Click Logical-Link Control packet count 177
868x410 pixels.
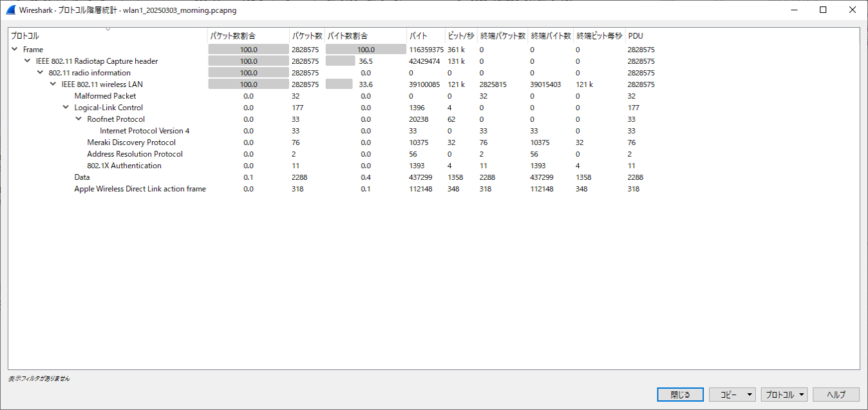coord(297,108)
